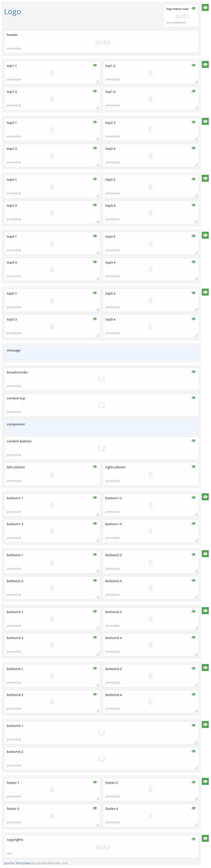211x868 pixels.
Task: Open the Joomla Templates link
Action: (x=17, y=863)
